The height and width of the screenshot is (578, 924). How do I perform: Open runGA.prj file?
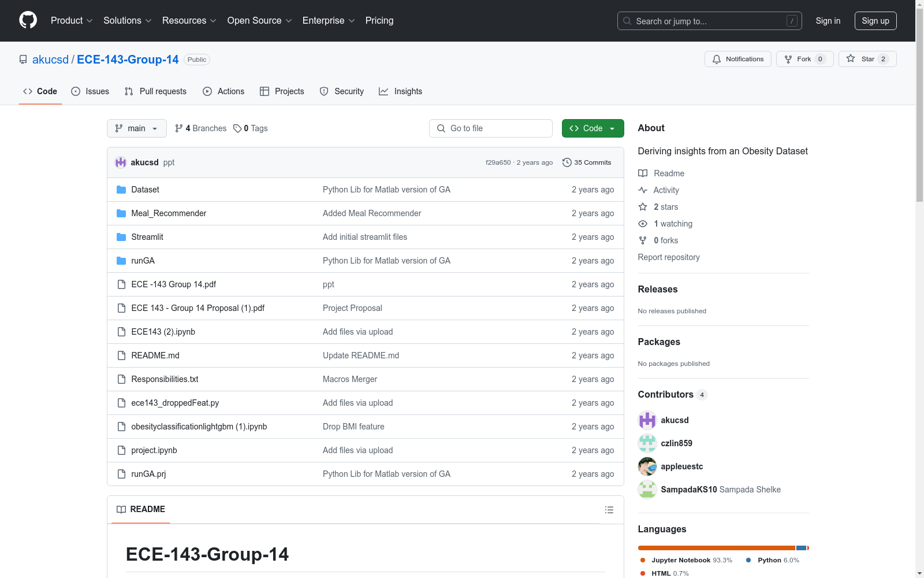148,474
